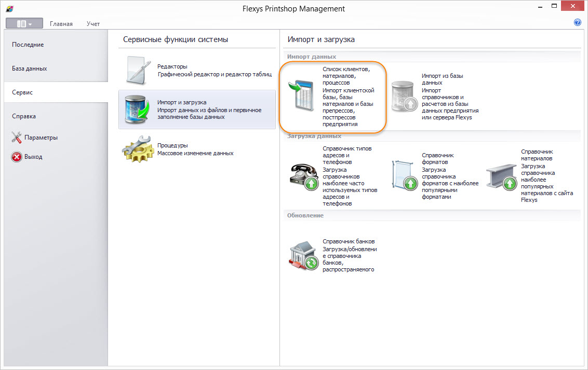Click the Справочник форматов sheet icon
Viewport: 588px width, 370px height.
click(x=404, y=175)
